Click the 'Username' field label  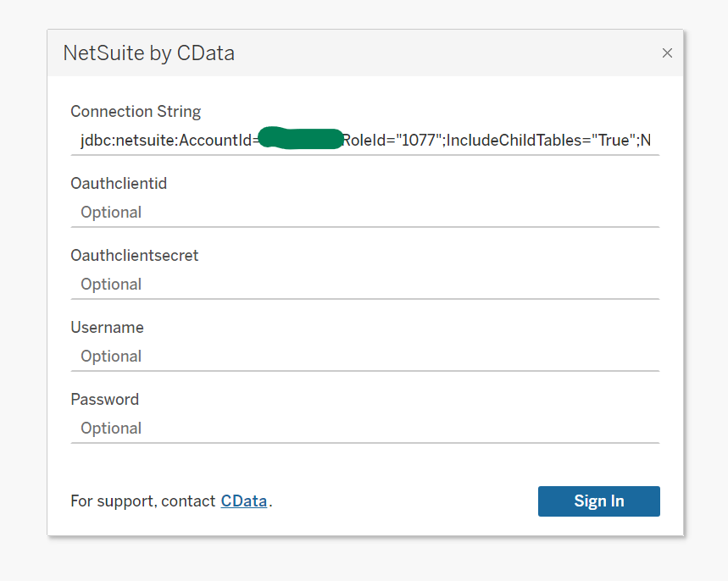coord(107,328)
